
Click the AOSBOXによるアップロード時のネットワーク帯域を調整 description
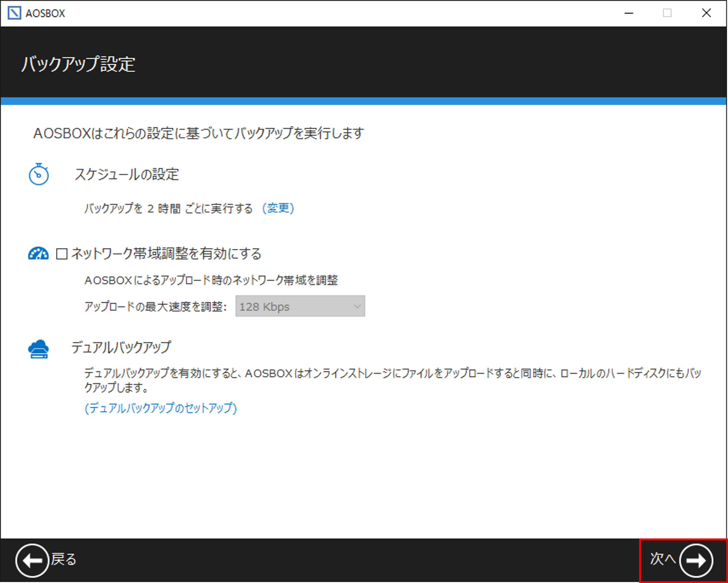211,280
